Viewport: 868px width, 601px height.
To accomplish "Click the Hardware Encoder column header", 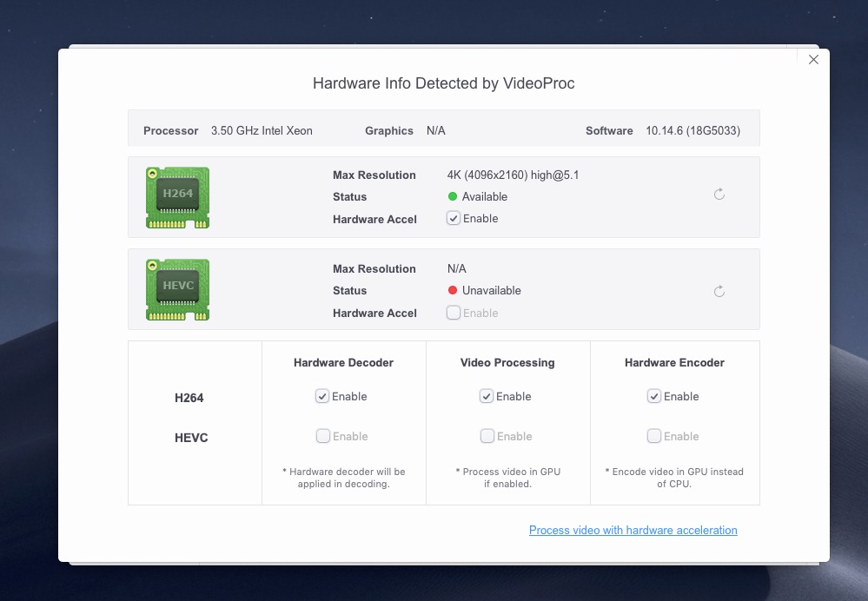I will pos(674,362).
